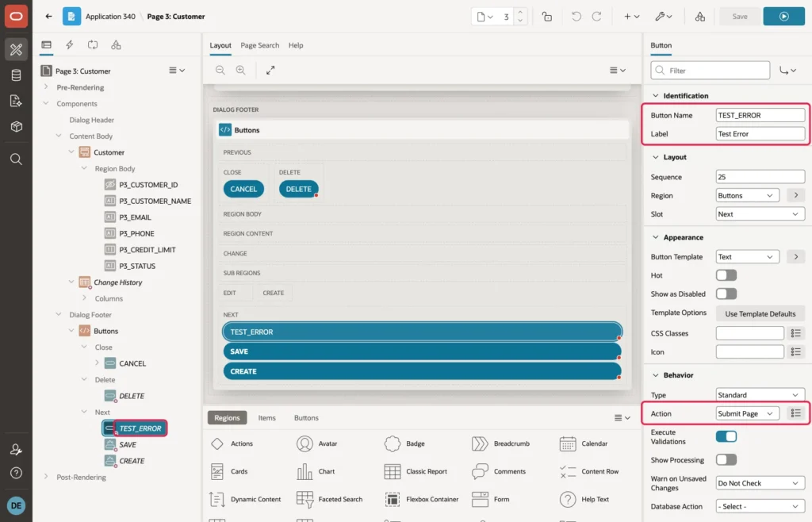
Task: Select TEST_ERROR node in the tree
Action: (140, 428)
